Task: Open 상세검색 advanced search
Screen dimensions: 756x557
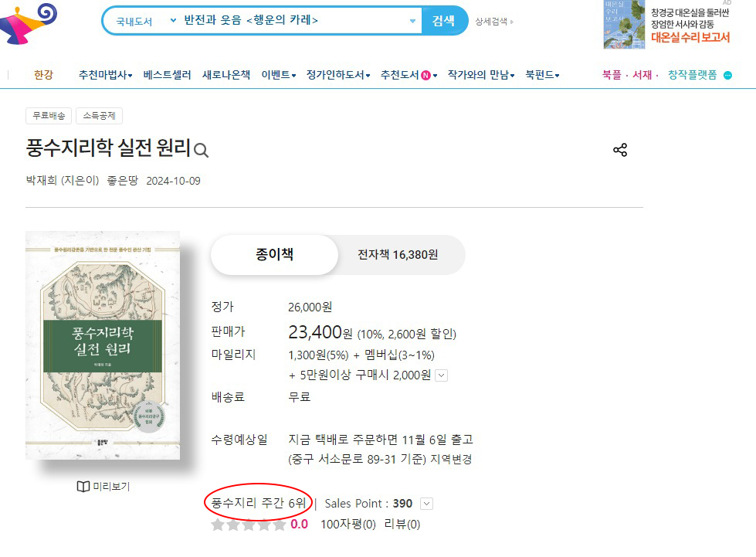Action: [493, 22]
